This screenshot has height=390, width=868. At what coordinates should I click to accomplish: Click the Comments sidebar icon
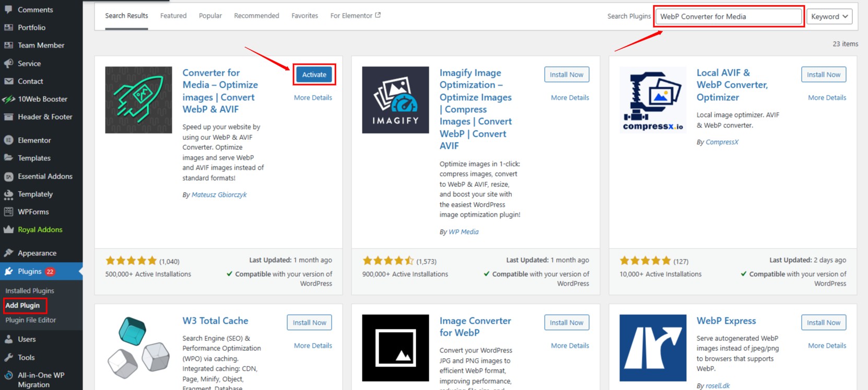pos(8,9)
